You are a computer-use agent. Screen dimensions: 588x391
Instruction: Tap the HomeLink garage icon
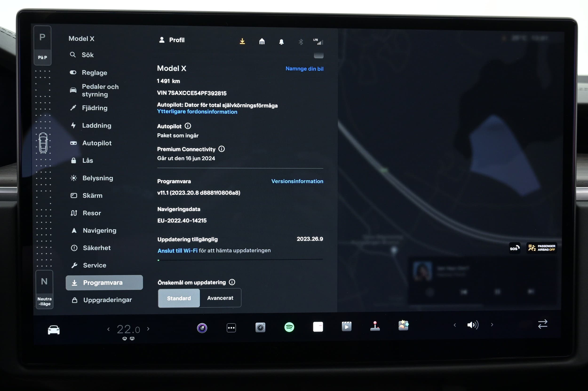[x=262, y=41]
